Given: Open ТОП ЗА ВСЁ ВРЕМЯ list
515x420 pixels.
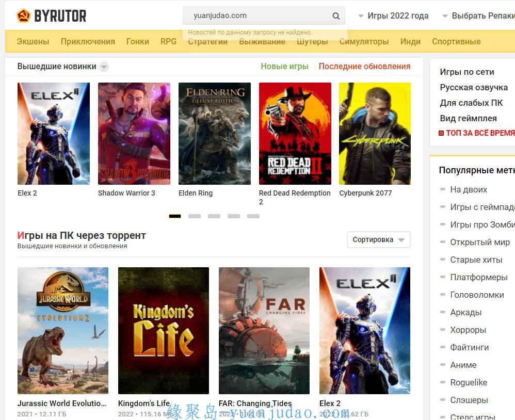Looking at the screenshot, I should [477, 133].
